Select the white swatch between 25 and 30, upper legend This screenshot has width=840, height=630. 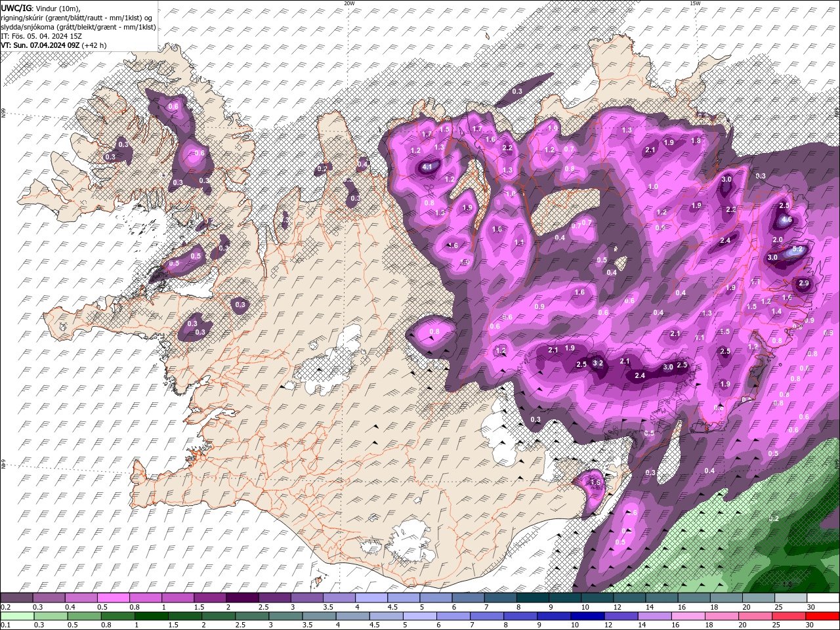[791, 598]
